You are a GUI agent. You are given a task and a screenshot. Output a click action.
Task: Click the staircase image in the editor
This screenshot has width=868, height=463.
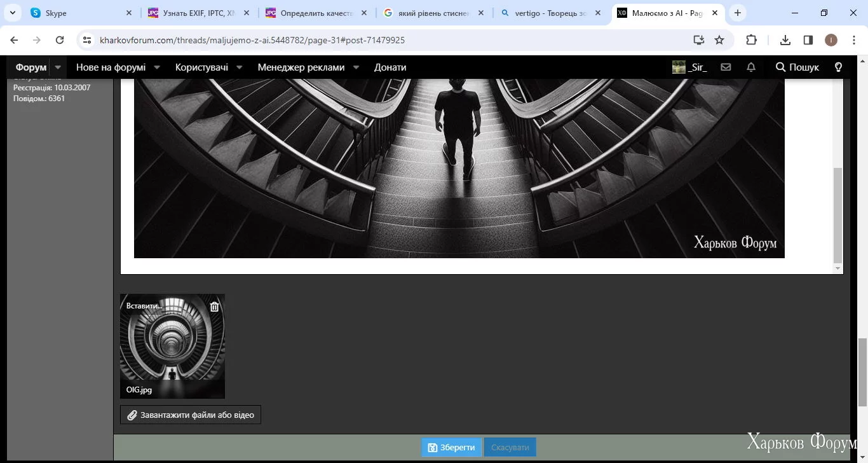(x=459, y=169)
